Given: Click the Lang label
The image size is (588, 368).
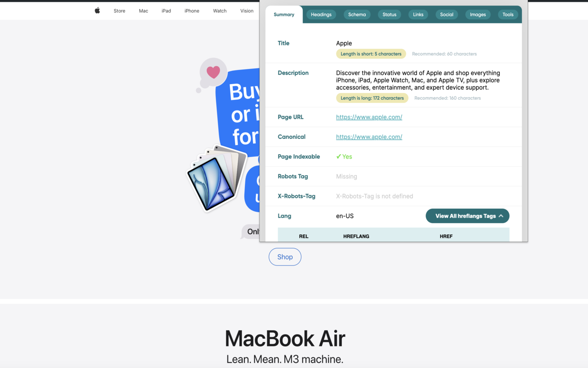Looking at the screenshot, I should [x=284, y=216].
